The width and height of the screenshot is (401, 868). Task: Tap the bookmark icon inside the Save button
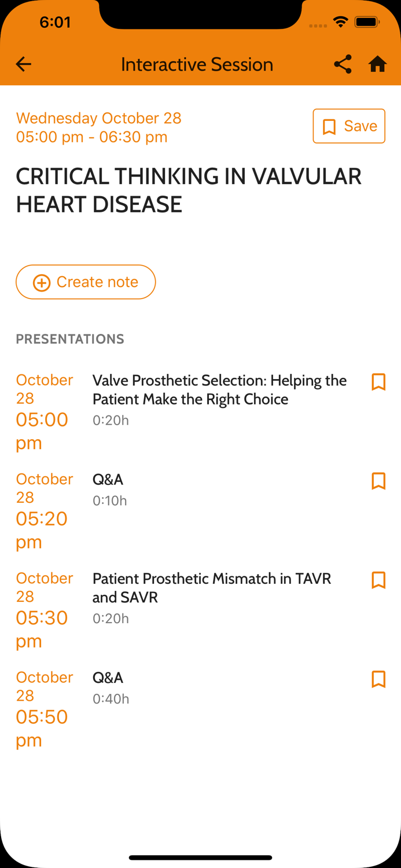click(x=329, y=126)
